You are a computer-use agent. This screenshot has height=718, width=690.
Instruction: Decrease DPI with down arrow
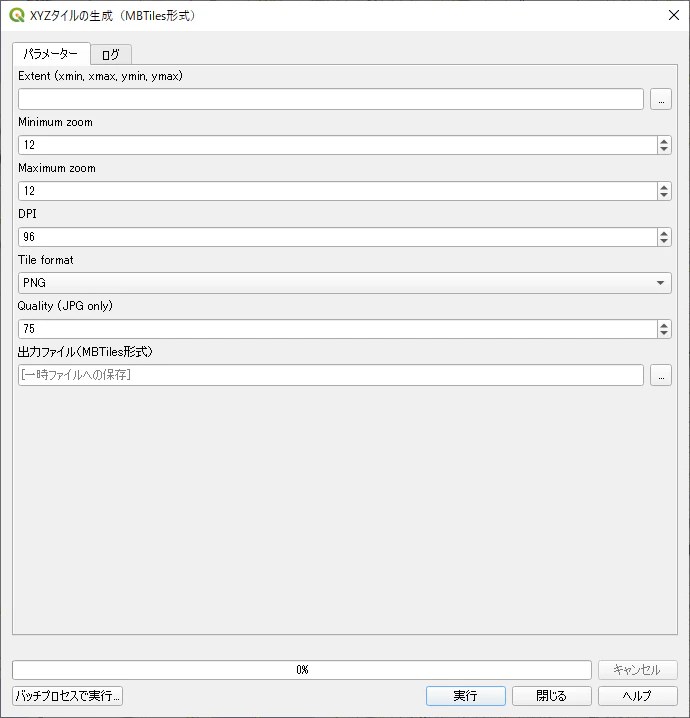(664, 241)
